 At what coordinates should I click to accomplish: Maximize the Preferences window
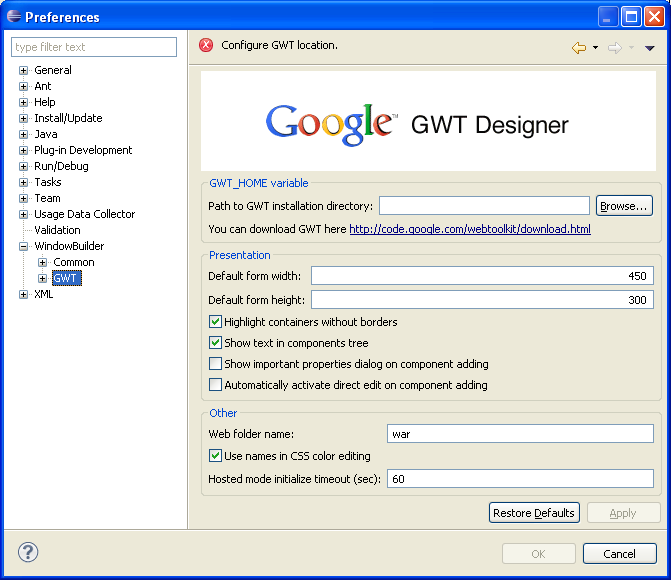631,17
